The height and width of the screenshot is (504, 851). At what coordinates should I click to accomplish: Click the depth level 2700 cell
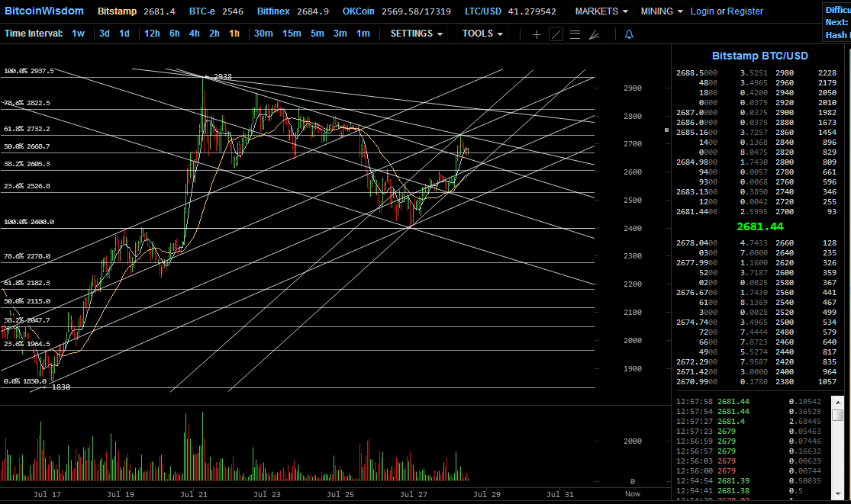pyautogui.click(x=785, y=211)
